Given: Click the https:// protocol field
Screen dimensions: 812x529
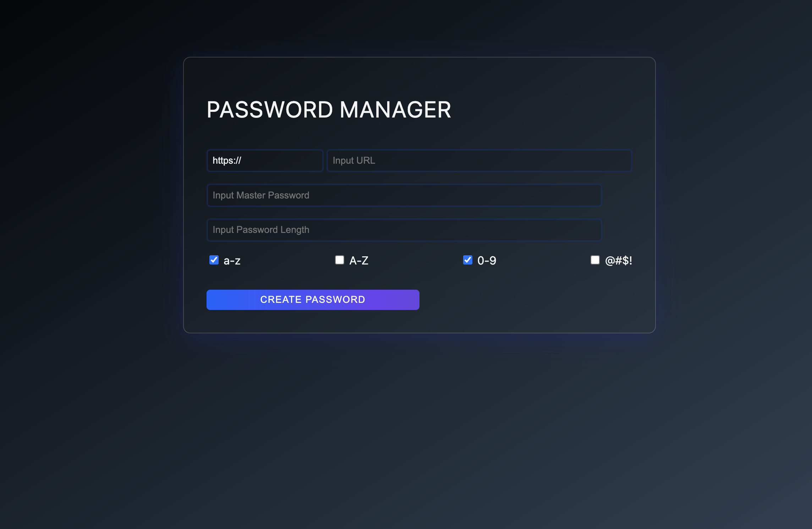Looking at the screenshot, I should tap(265, 160).
